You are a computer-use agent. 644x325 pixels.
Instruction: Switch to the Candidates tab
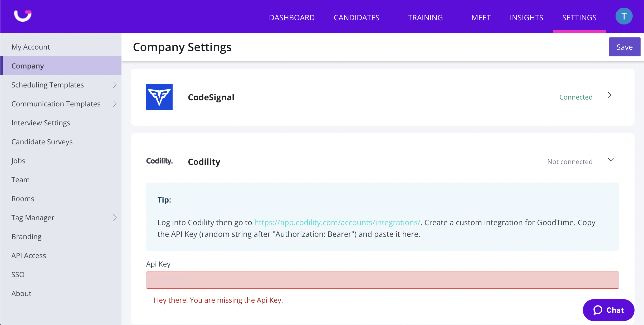(357, 18)
